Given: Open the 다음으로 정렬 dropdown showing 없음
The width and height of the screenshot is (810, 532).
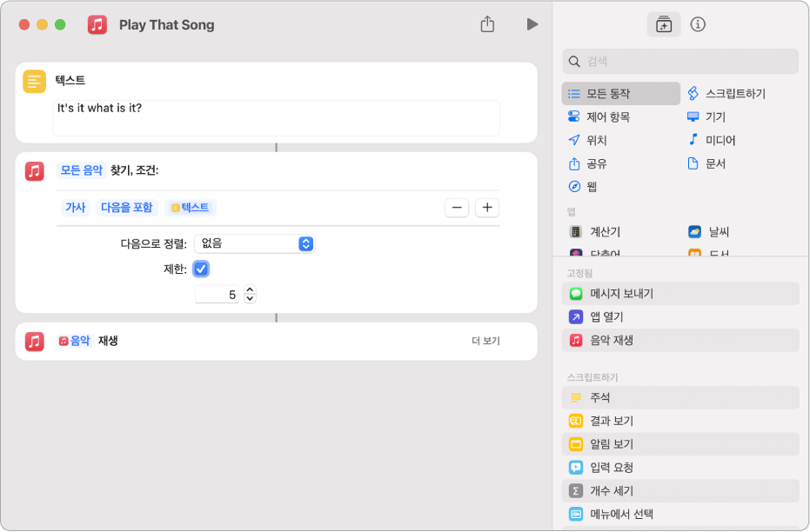Looking at the screenshot, I should (x=255, y=243).
